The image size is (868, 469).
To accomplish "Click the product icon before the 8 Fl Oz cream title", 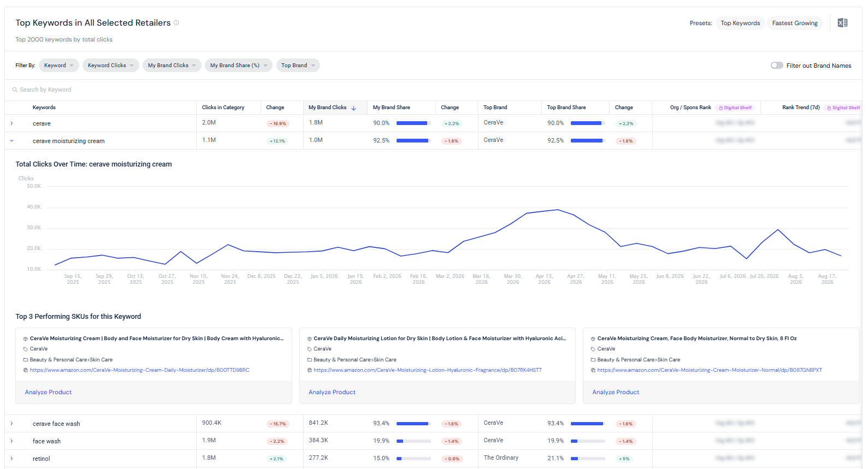I will (x=593, y=339).
